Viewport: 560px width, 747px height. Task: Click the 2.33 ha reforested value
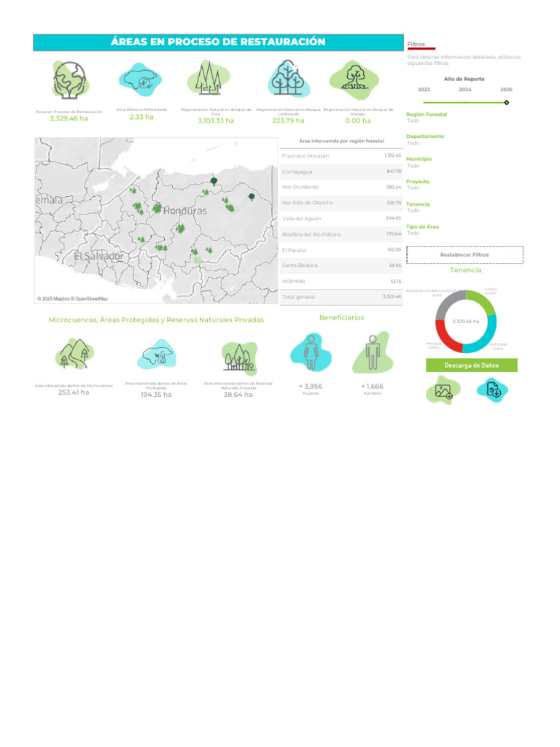pos(141,117)
